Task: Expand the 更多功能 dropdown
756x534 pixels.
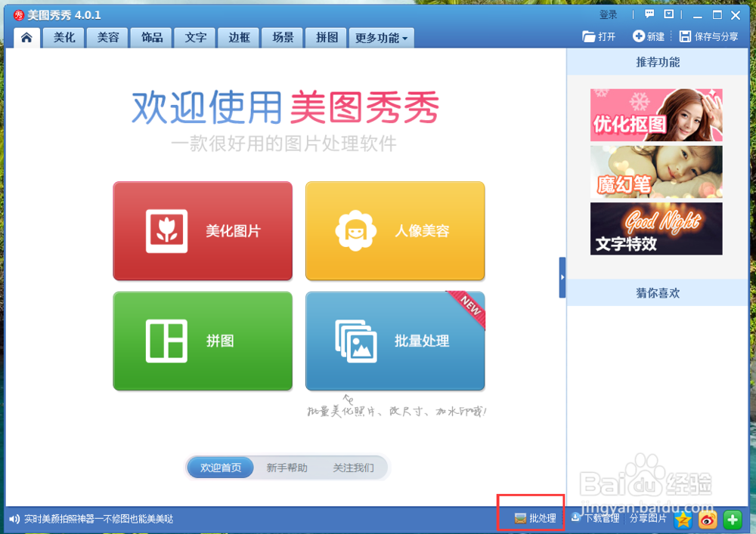Action: (381, 38)
